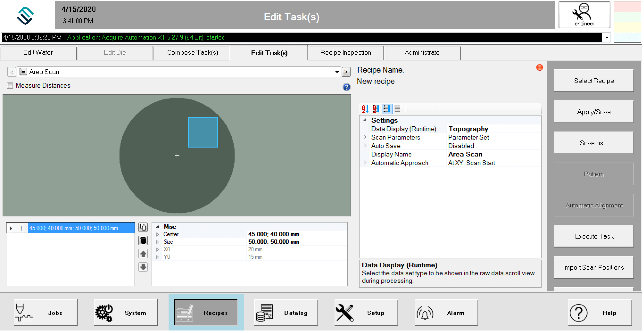This screenshot has height=333, width=644.
Task: Expand the Center property row
Action: click(158, 235)
